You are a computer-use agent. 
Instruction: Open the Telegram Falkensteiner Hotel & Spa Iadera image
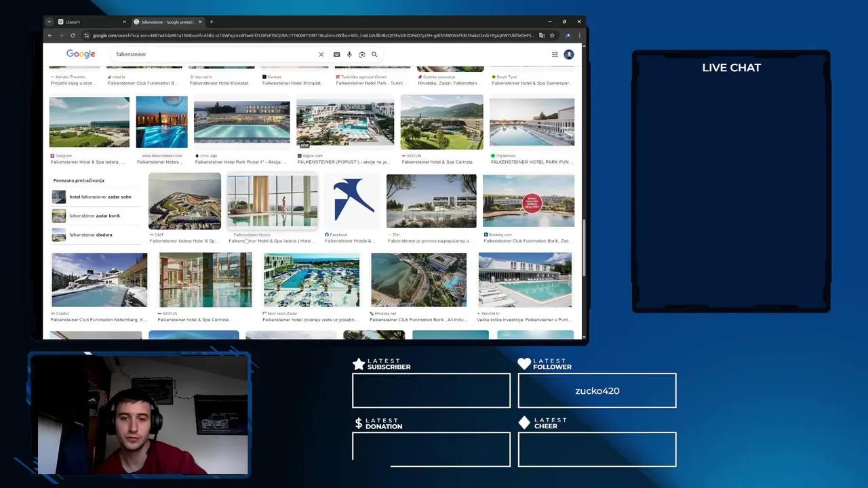[89, 122]
